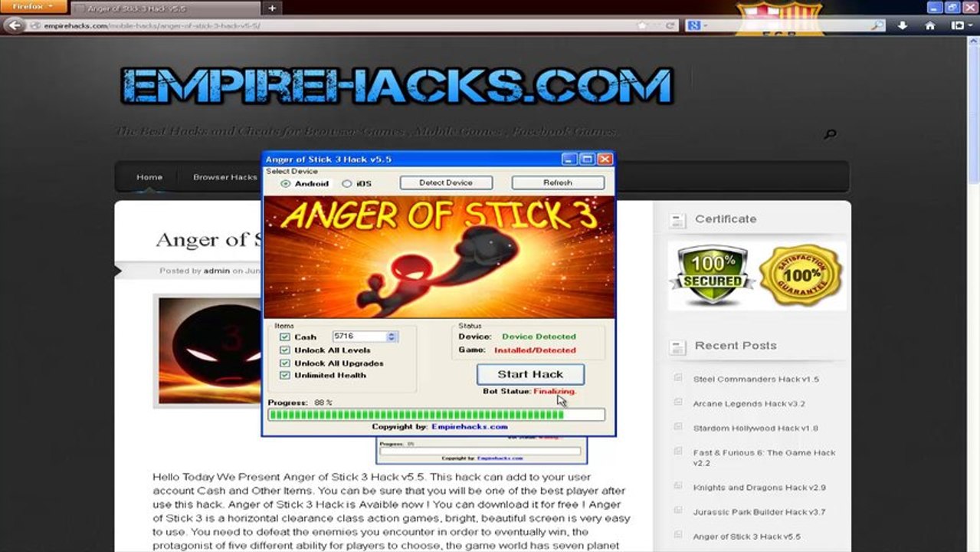Click the EMPIREHACKS.COM logo

click(397, 85)
